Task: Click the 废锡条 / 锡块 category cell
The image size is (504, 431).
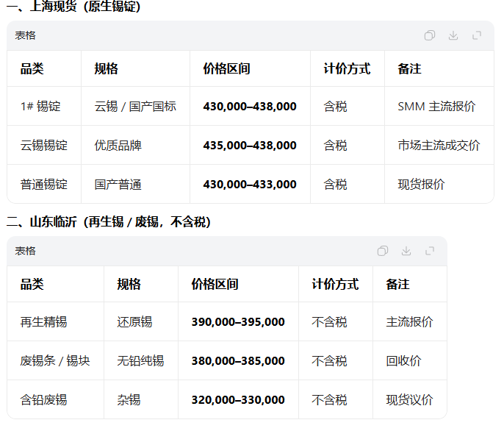Action: point(55,361)
